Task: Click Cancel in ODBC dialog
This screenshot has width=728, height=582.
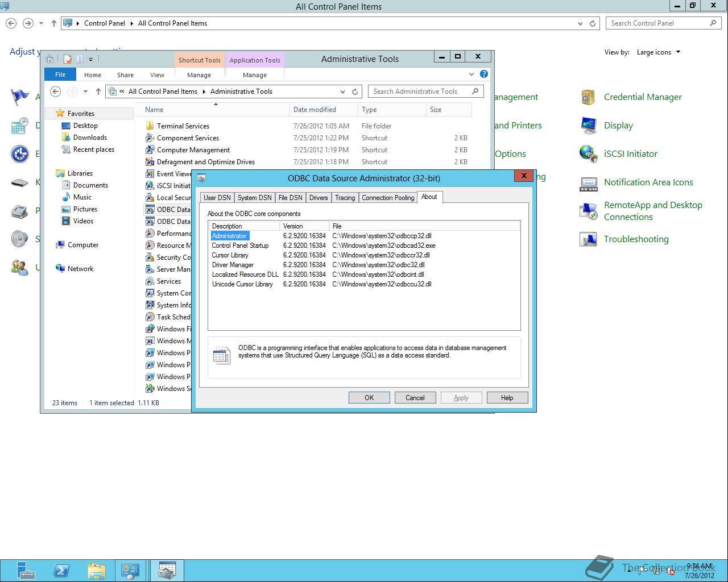Action: 415,398
